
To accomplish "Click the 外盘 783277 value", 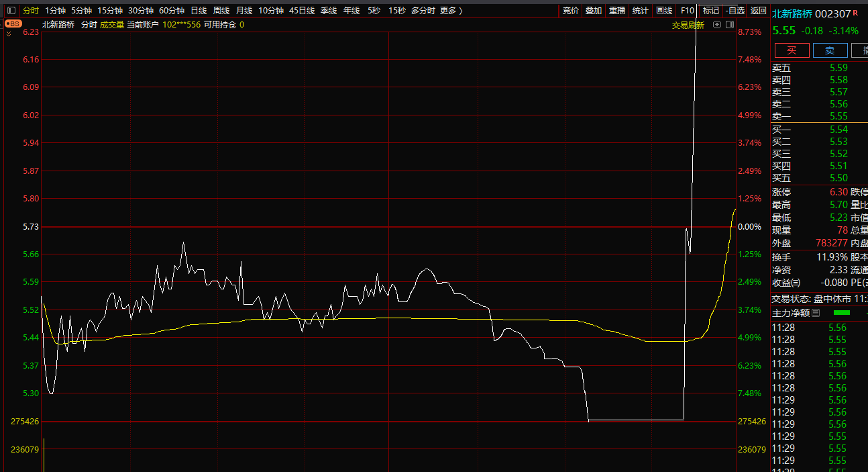I will [832, 243].
